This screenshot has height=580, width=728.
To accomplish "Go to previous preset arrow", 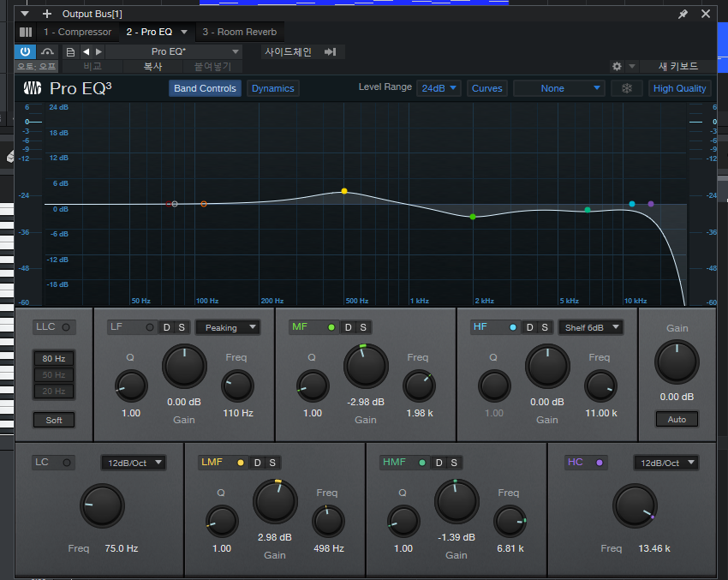I will pyautogui.click(x=86, y=52).
